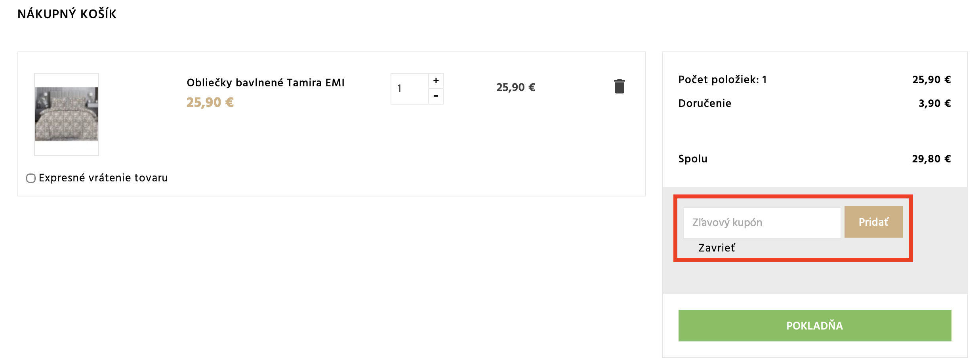Image resolution: width=980 pixels, height=362 pixels.
Task: Close the coupon form via Zavrieť
Action: pyautogui.click(x=717, y=248)
